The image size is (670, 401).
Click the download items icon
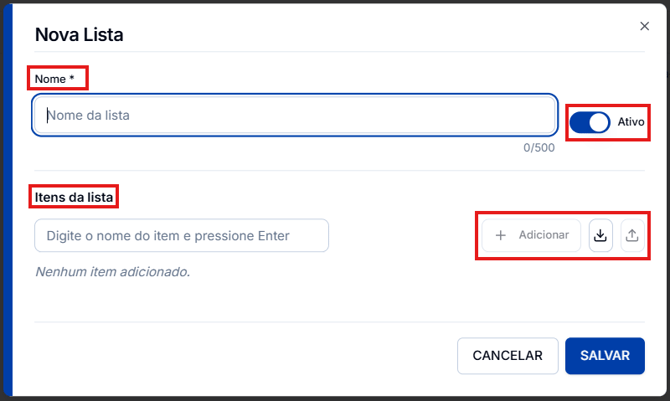click(600, 235)
